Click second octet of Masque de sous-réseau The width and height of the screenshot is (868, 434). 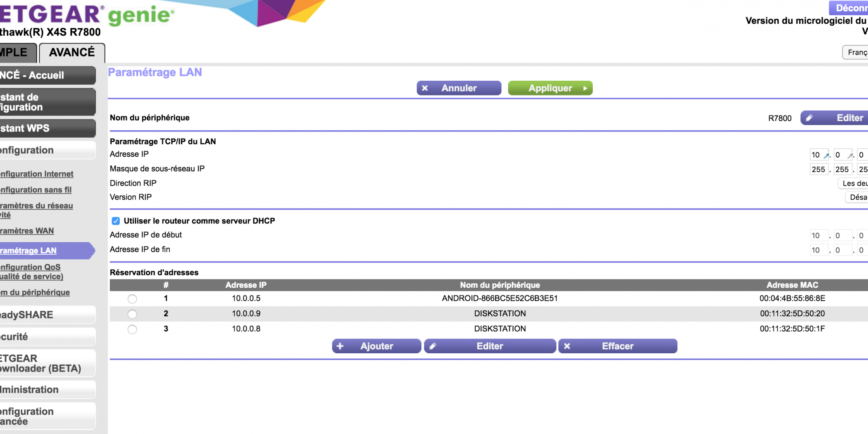pyautogui.click(x=843, y=170)
